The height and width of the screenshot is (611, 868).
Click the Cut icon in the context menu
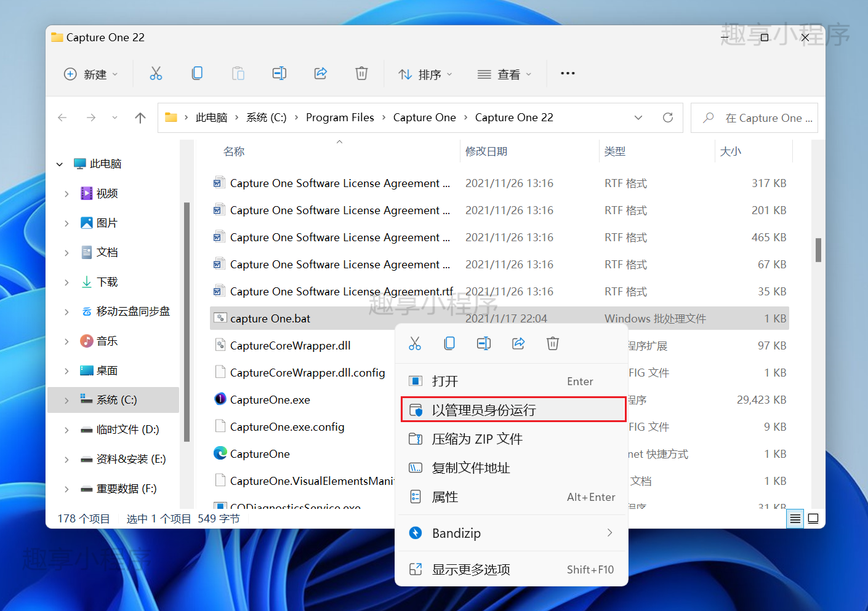tap(415, 343)
